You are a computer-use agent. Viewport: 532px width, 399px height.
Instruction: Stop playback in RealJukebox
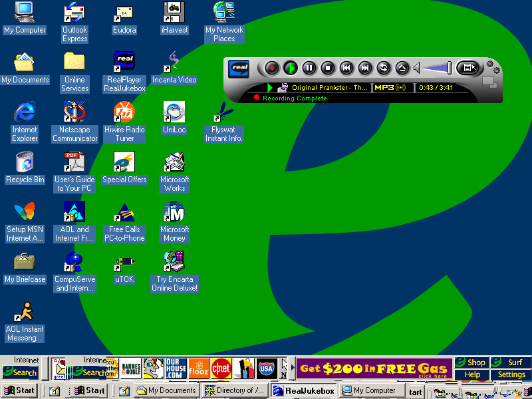coord(328,67)
